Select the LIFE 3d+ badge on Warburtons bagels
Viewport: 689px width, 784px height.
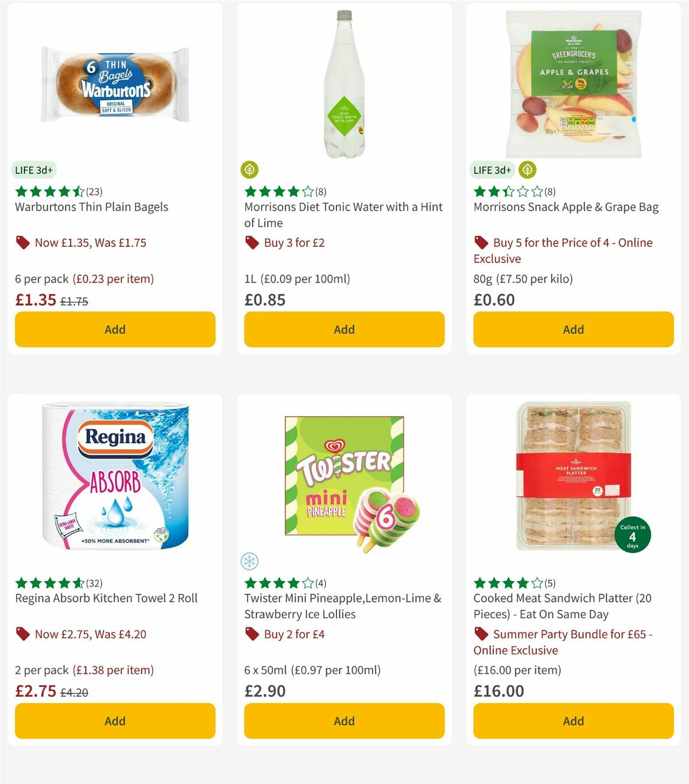click(x=35, y=170)
